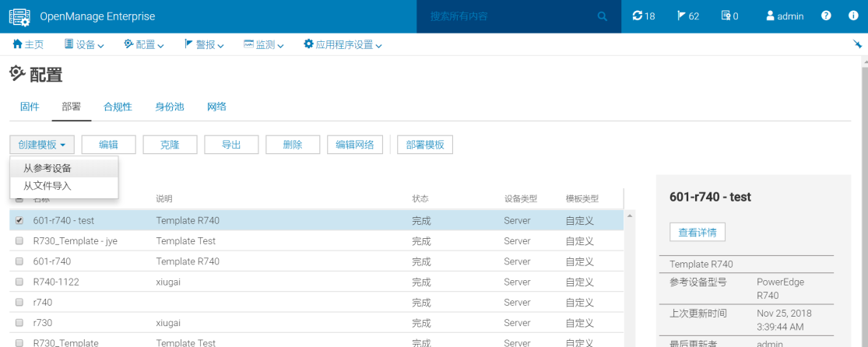The image size is (868, 347).
Task: Switch to the 合规性 tab
Action: (118, 107)
